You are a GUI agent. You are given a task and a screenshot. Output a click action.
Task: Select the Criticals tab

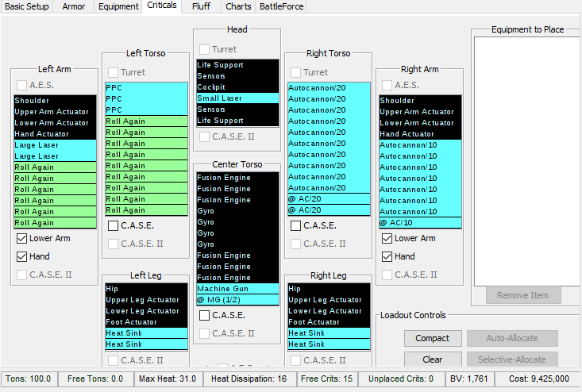tap(162, 6)
